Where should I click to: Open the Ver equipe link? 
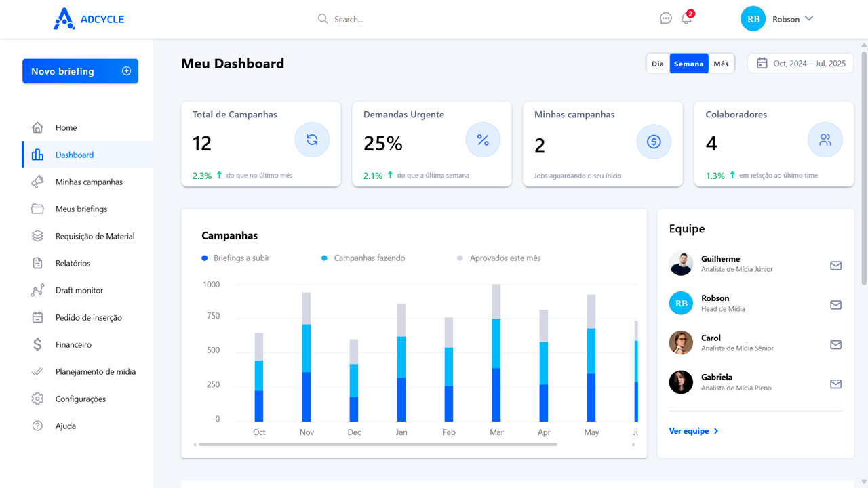[x=693, y=431]
